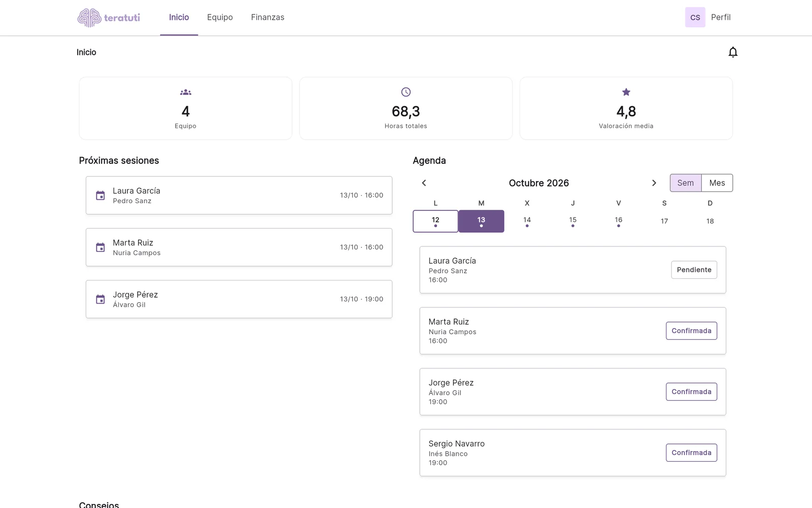Click calendar icon beside Jorge Pérez session
This screenshot has height=508, width=812.
pos(100,299)
